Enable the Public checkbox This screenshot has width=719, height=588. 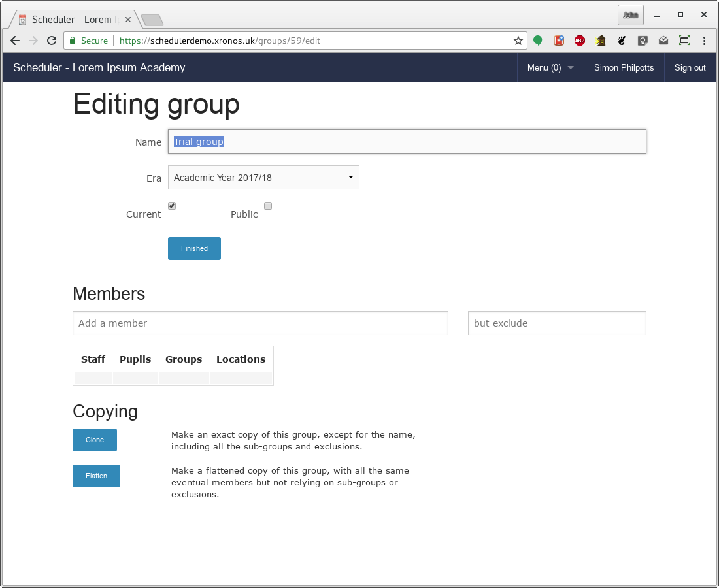pos(268,206)
